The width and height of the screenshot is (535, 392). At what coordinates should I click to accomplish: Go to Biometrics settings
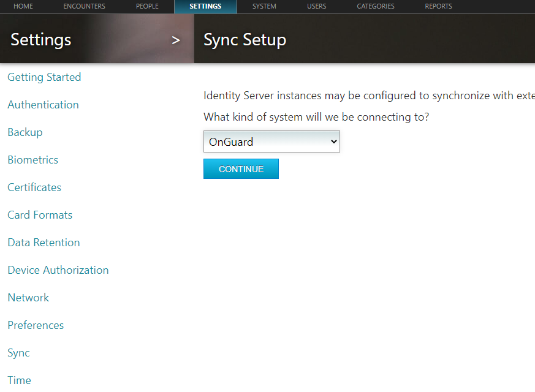(x=32, y=160)
